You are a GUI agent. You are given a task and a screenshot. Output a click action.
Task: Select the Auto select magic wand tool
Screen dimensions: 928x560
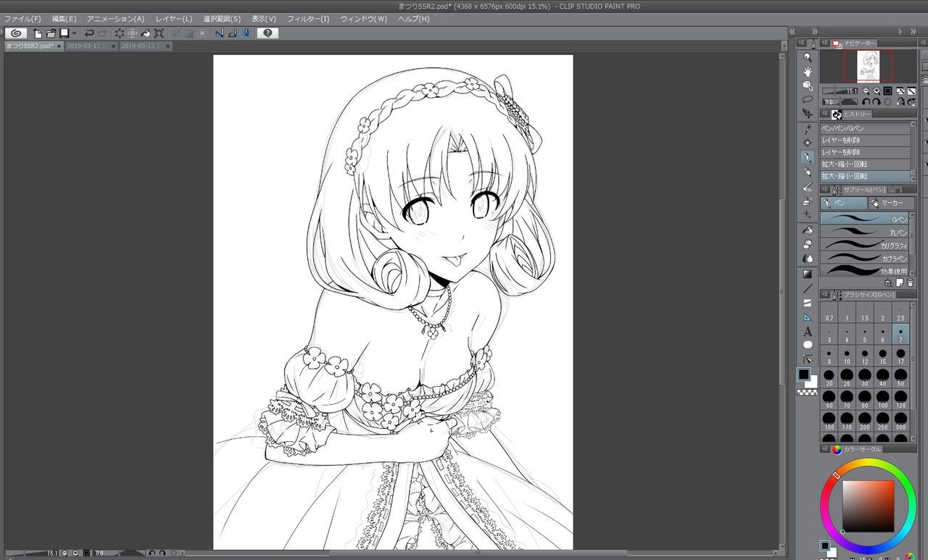(x=808, y=143)
